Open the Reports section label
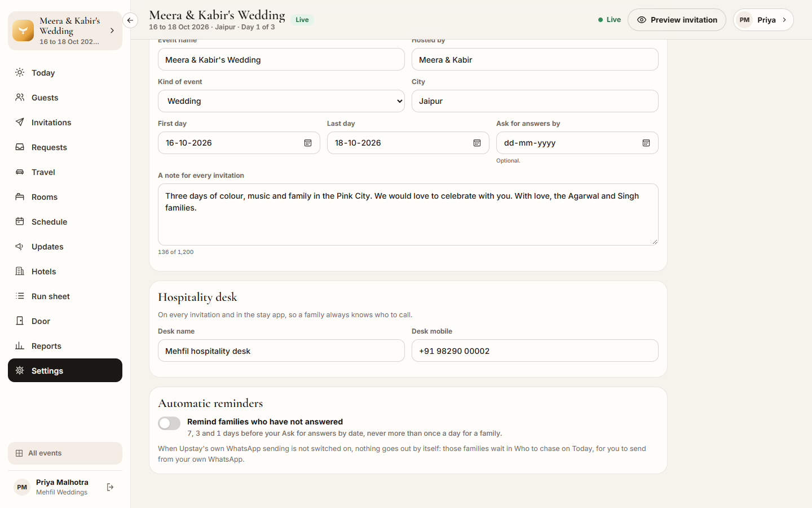Viewport: 812px width, 508px height. click(46, 346)
